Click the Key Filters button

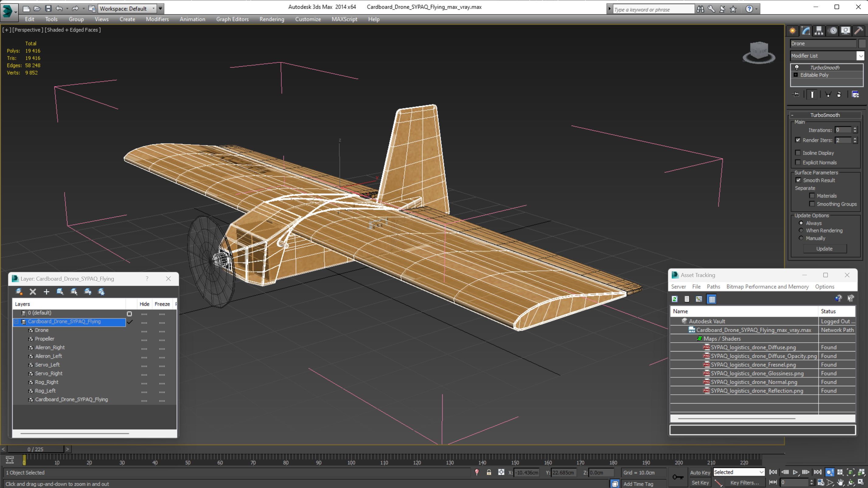click(744, 483)
